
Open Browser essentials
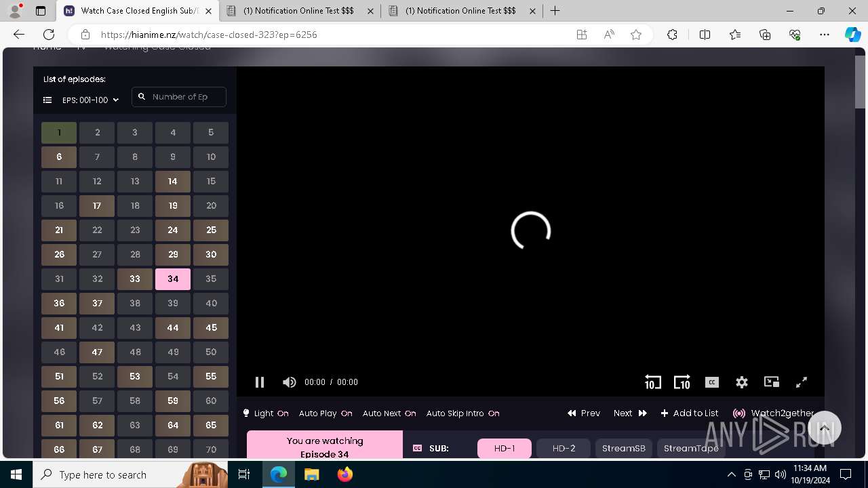795,35
